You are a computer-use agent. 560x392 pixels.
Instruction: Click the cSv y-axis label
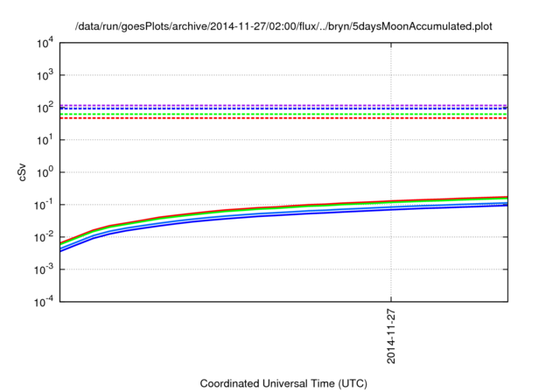pos(23,172)
